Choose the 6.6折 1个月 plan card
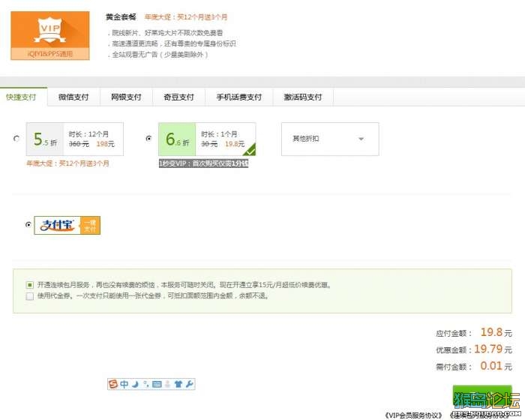Screen dimensions: 525x420 click(x=207, y=139)
